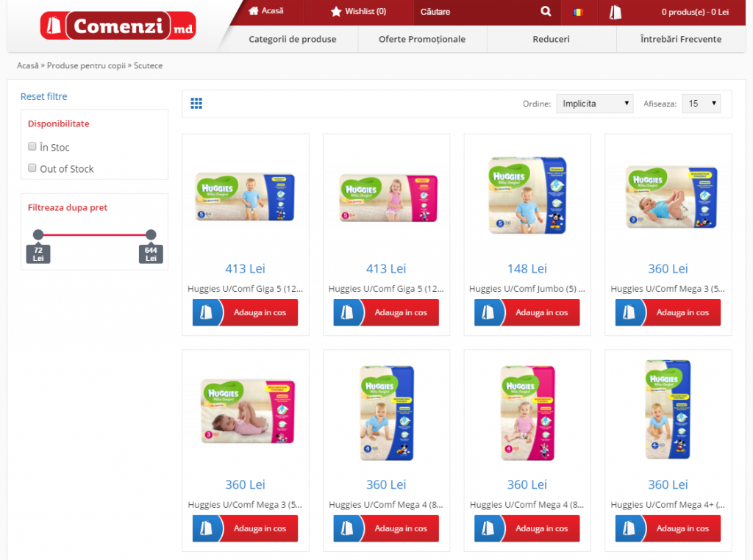Viewport: 753px width, 560px height.
Task: Open Huggies Mega 4+ product thumbnail
Action: pyautogui.click(x=668, y=409)
